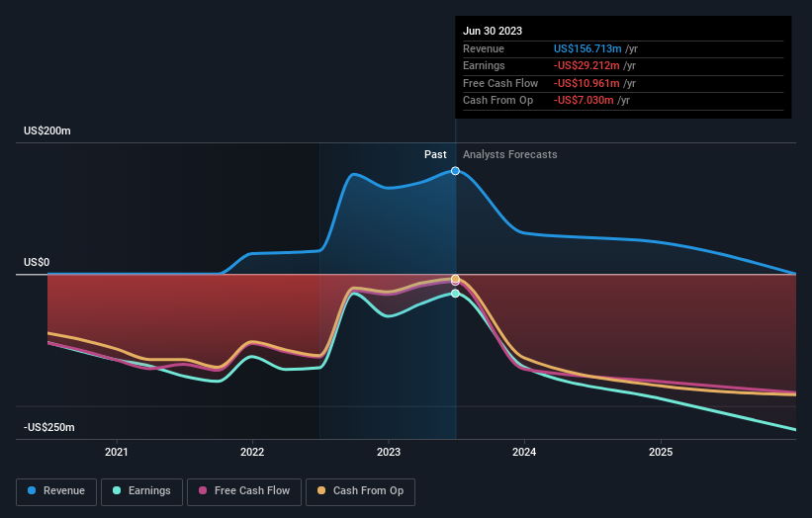Click the -US$250m y-axis label
Viewport: 812px width, 518px height.
(x=48, y=427)
